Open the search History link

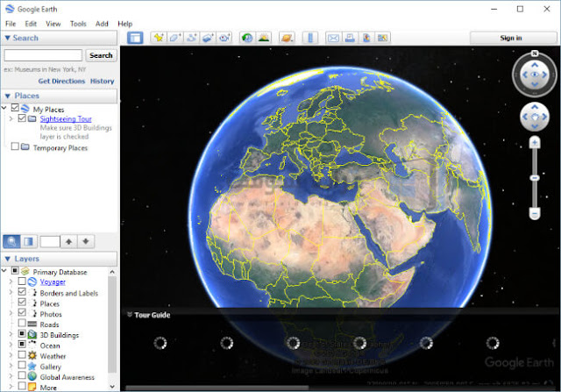tap(103, 81)
